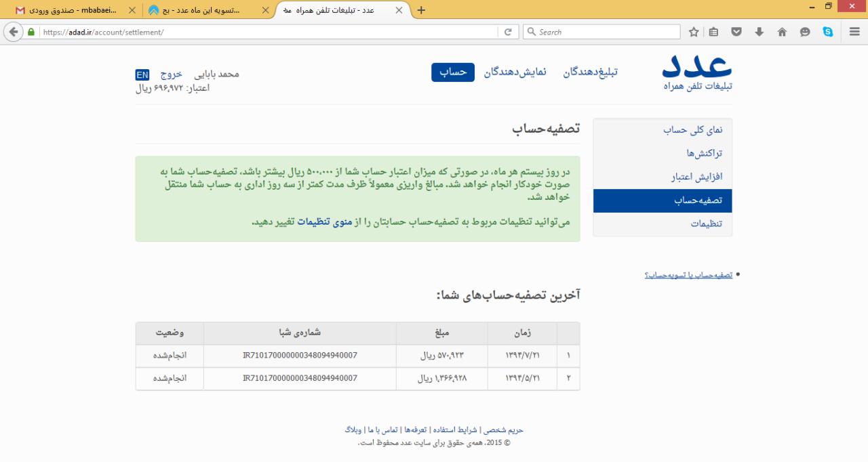The width and height of the screenshot is (868, 462).
Task: Reload the page with refresh icon
Action: tap(507, 32)
